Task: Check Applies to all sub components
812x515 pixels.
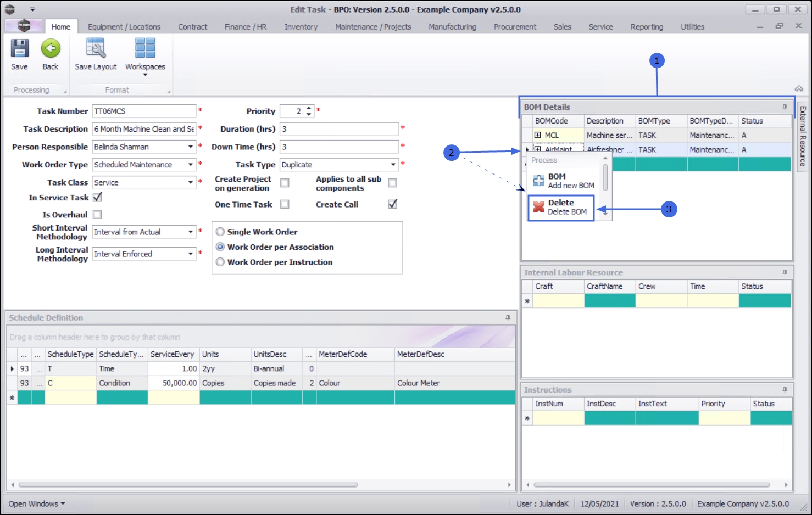Action: tap(392, 183)
